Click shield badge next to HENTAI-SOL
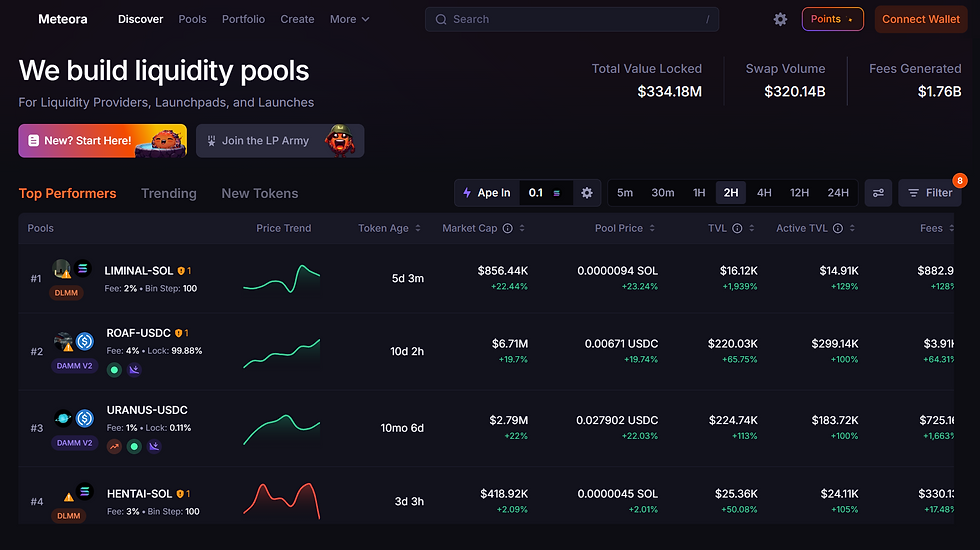The height and width of the screenshot is (550, 980). tap(179, 494)
